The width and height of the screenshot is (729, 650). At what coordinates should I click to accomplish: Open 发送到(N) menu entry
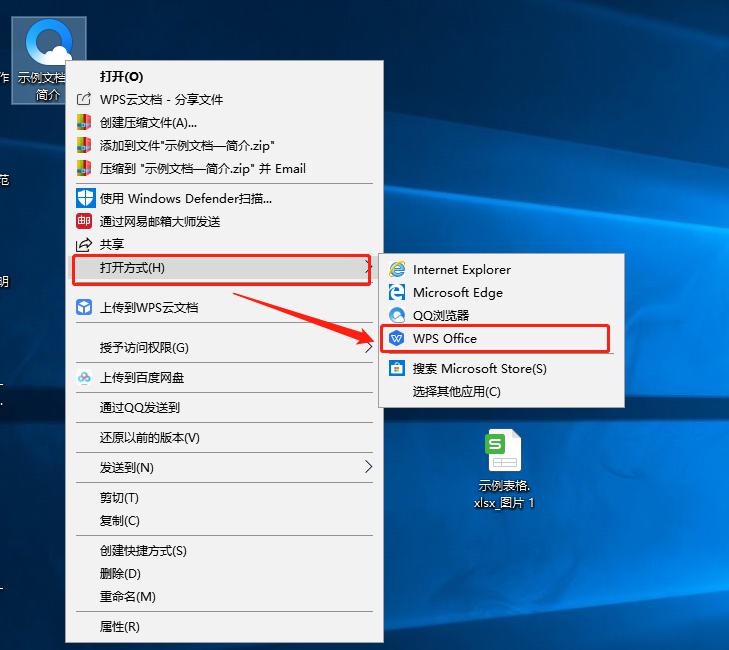(x=225, y=467)
